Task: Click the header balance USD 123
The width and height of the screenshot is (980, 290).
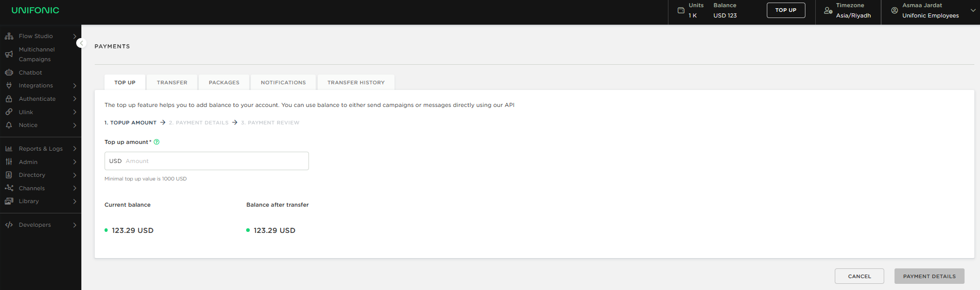Action: pos(725,15)
